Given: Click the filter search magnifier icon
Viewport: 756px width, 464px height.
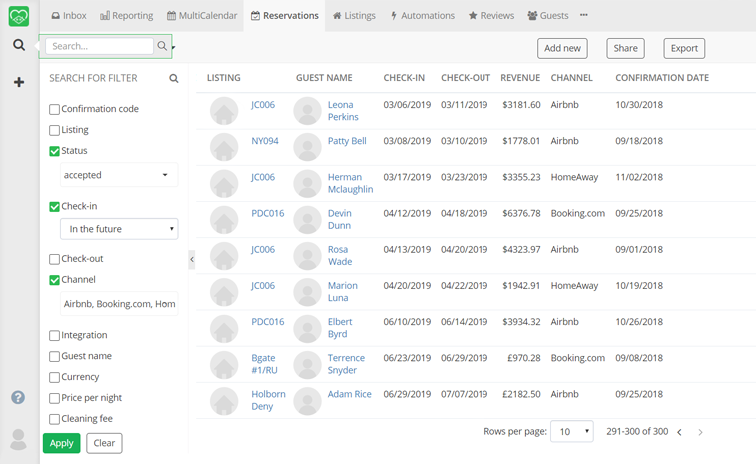Looking at the screenshot, I should [174, 78].
